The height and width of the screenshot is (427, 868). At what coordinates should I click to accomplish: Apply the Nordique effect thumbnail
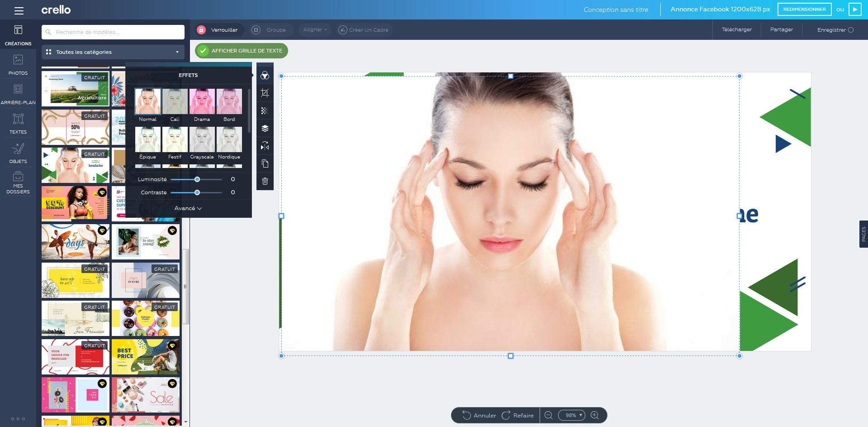(229, 139)
